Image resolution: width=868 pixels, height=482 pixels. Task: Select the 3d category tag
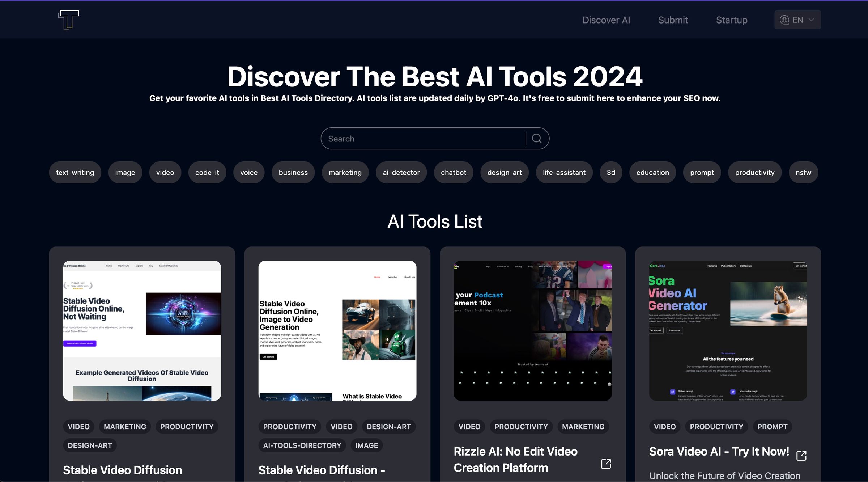click(610, 172)
